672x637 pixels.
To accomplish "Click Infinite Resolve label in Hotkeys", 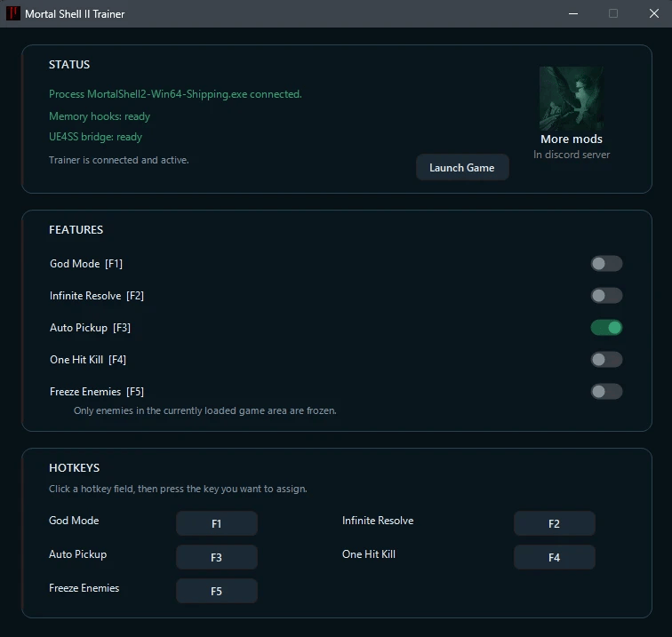I will tap(378, 521).
